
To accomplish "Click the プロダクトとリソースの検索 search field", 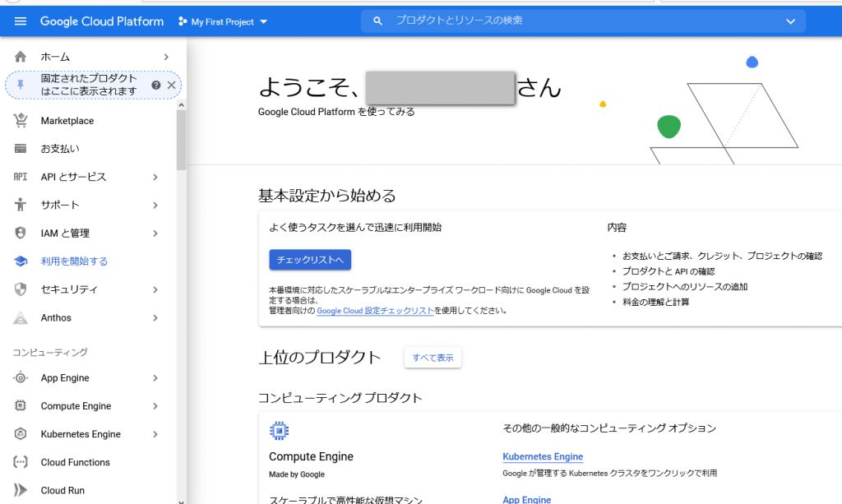I will [x=583, y=21].
